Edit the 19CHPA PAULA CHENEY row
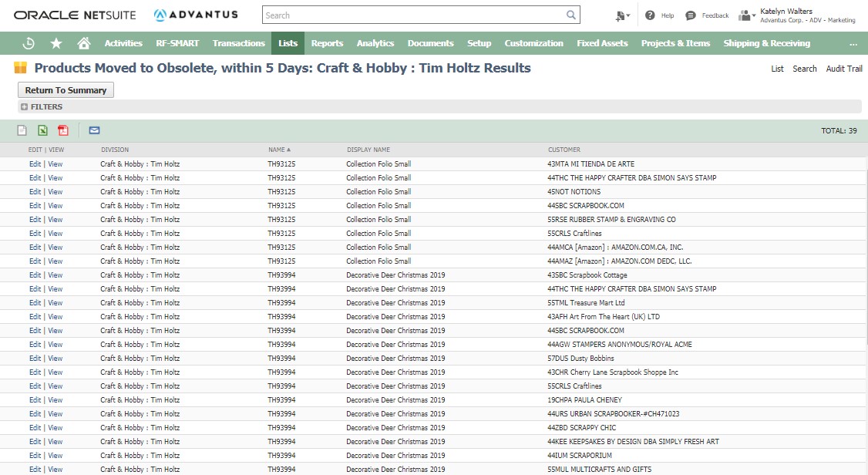 (x=35, y=399)
